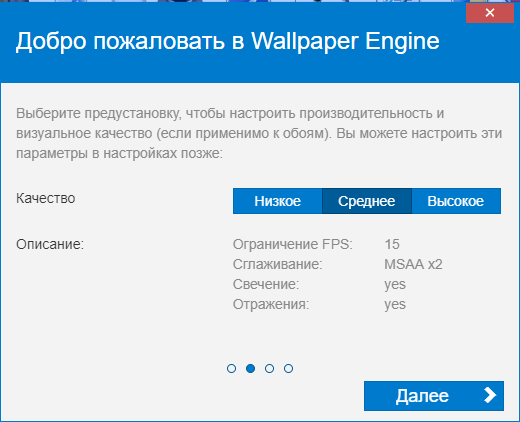Image resolution: width=520 pixels, height=422 pixels.
Task: Click the MSAA x2 value
Action: click(x=413, y=264)
